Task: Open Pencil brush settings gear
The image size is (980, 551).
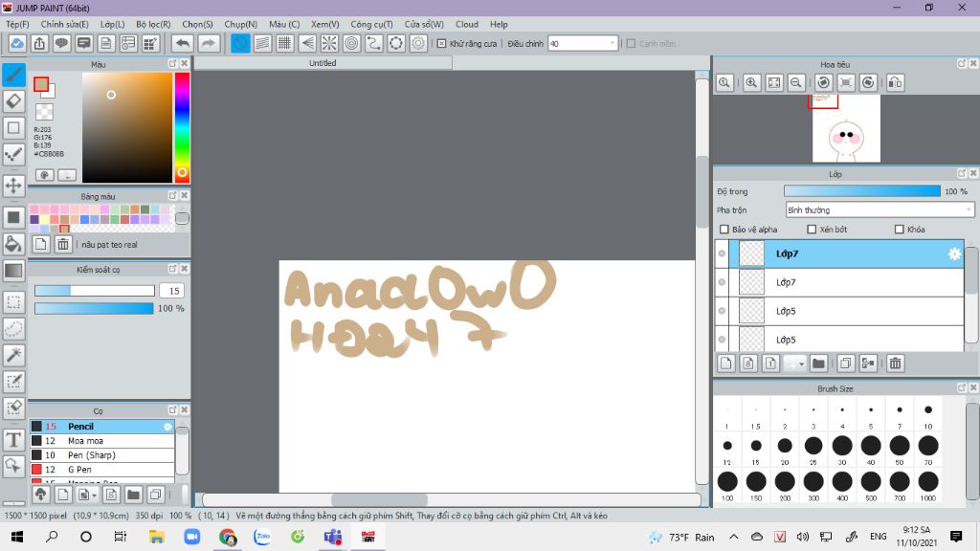Action: (x=167, y=426)
